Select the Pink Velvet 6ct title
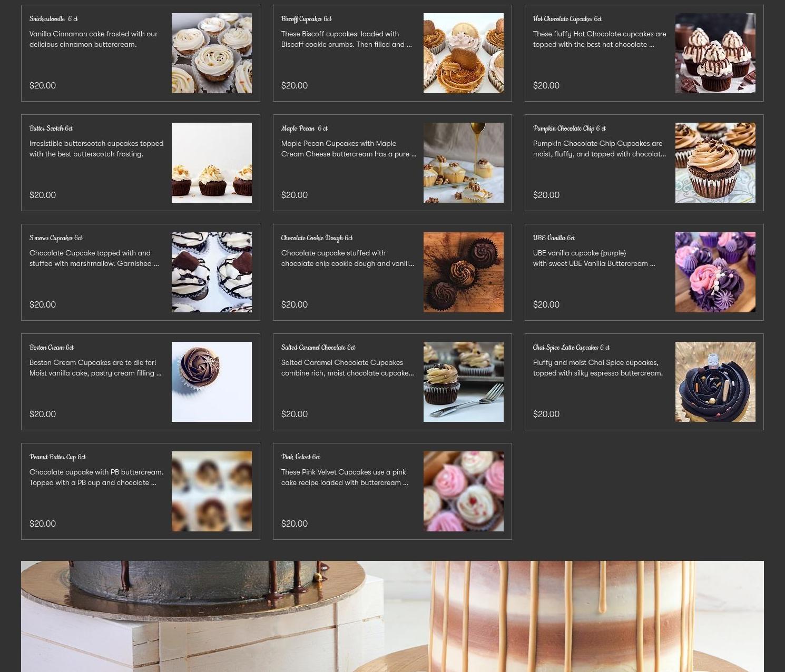Screen dimensions: 785x672 click(301, 457)
